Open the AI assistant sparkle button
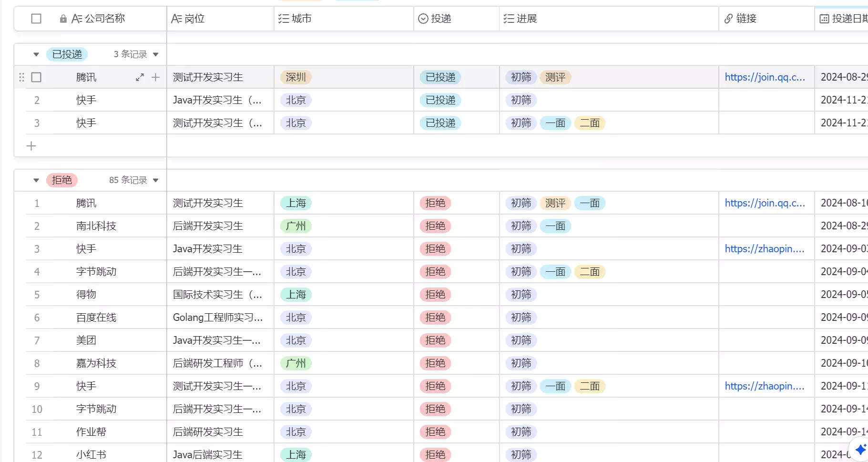This screenshot has height=462, width=868. pyautogui.click(x=860, y=449)
